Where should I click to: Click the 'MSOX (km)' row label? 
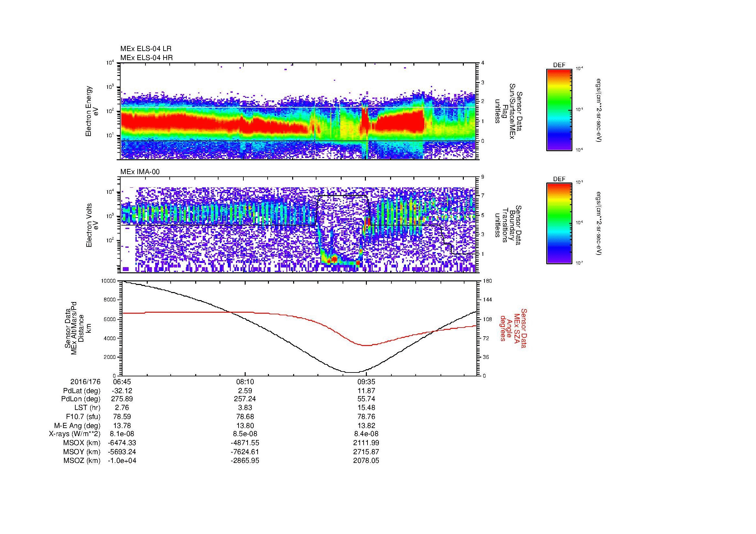[x=82, y=443]
